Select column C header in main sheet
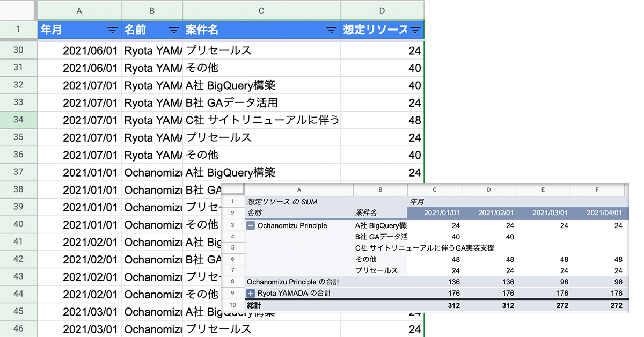Viewport: 644px width, 337px height. [261, 10]
